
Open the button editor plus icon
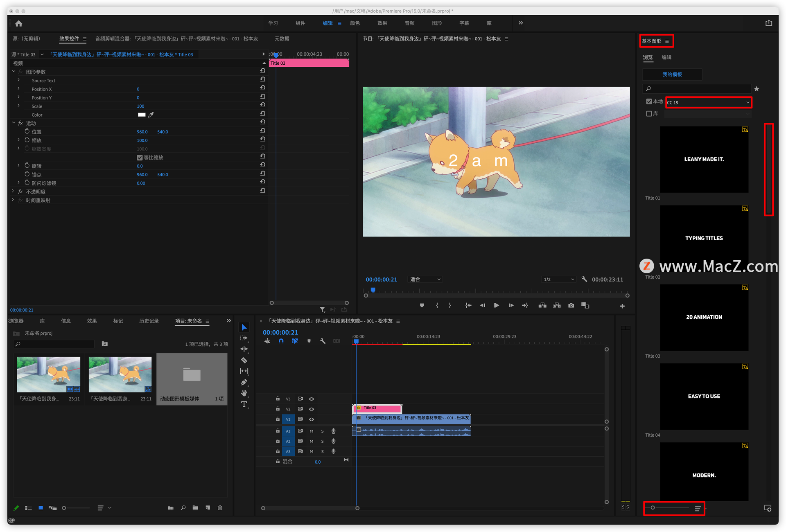(x=622, y=306)
